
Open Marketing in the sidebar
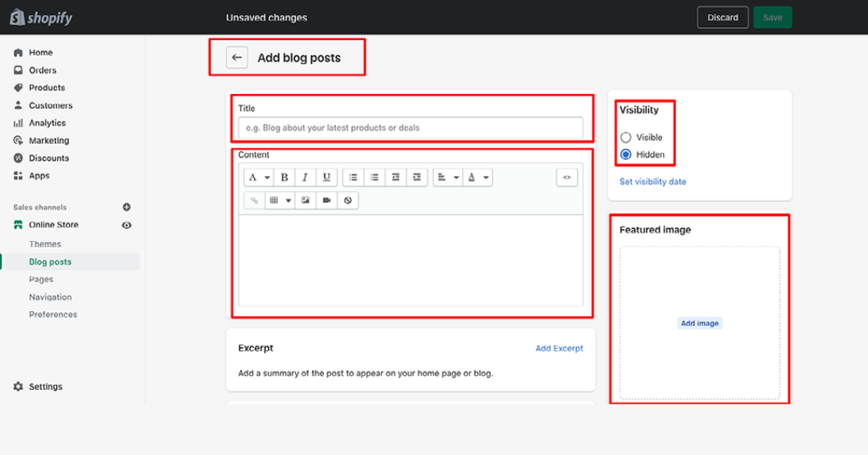click(x=49, y=141)
